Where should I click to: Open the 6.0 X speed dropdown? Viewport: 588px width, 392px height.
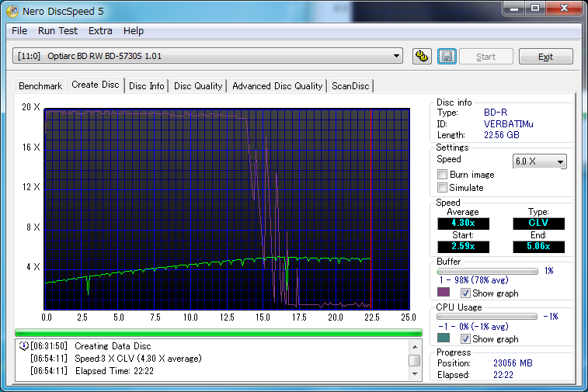(539, 161)
